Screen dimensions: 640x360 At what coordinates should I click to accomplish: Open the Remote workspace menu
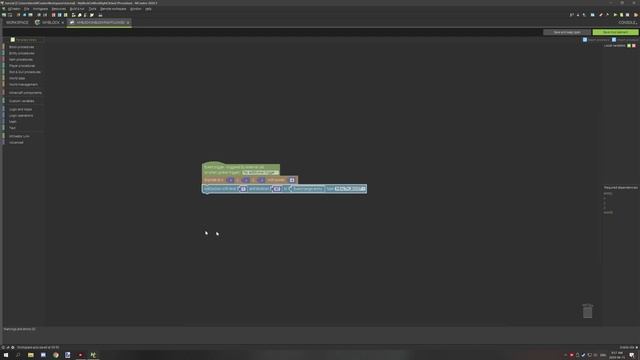[x=113, y=9]
